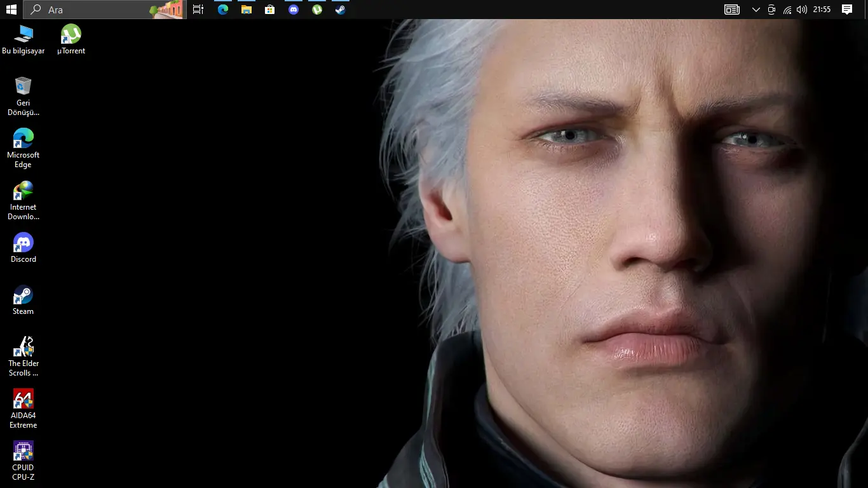Open Microsoft Store from the taskbar
The height and width of the screenshot is (488, 868).
pyautogui.click(x=270, y=10)
